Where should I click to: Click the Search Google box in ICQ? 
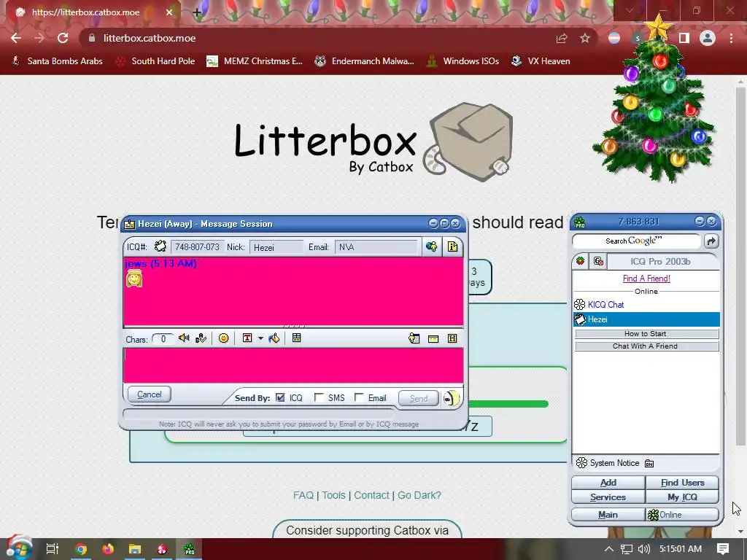click(x=636, y=241)
